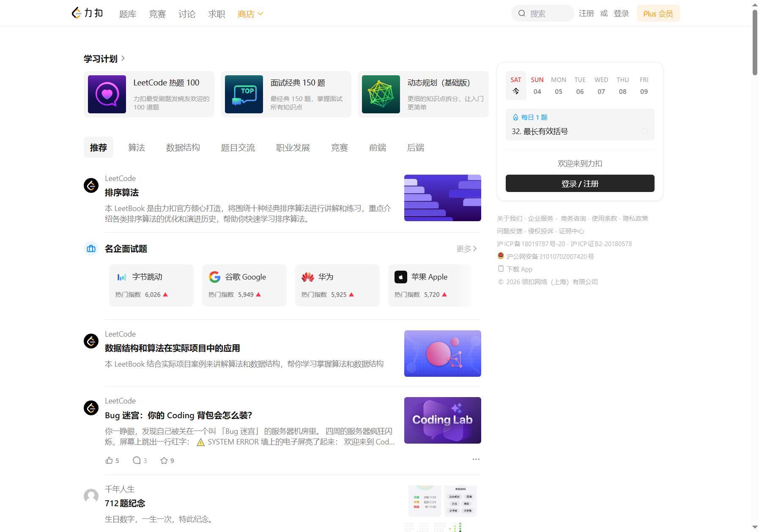Click the 搜索 search field
This screenshot has width=759, height=532.
[x=543, y=14]
